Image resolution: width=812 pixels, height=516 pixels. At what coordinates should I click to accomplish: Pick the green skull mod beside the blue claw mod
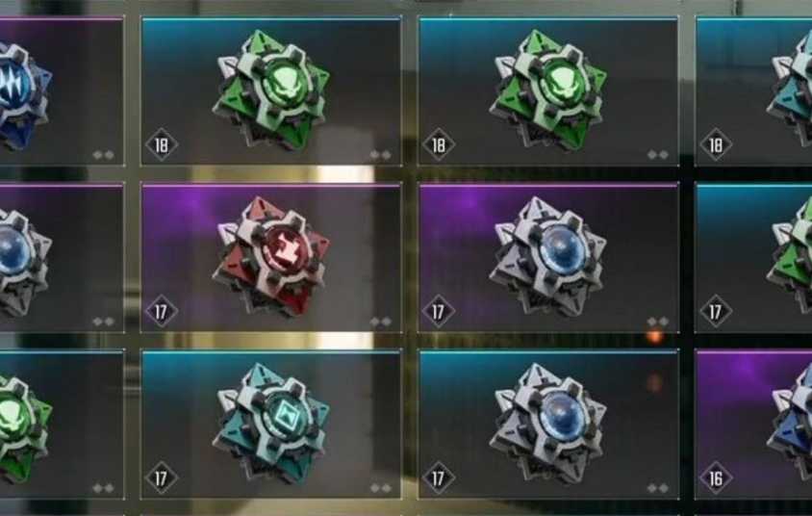271,91
